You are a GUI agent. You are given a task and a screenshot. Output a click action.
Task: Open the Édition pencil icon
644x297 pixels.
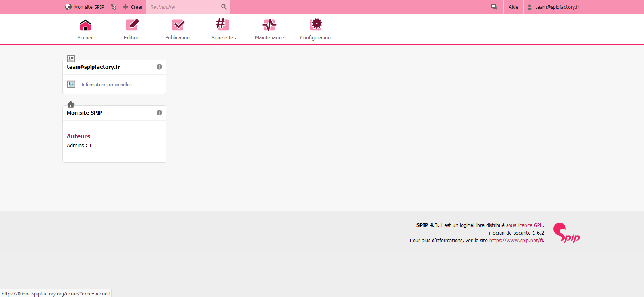tap(132, 25)
